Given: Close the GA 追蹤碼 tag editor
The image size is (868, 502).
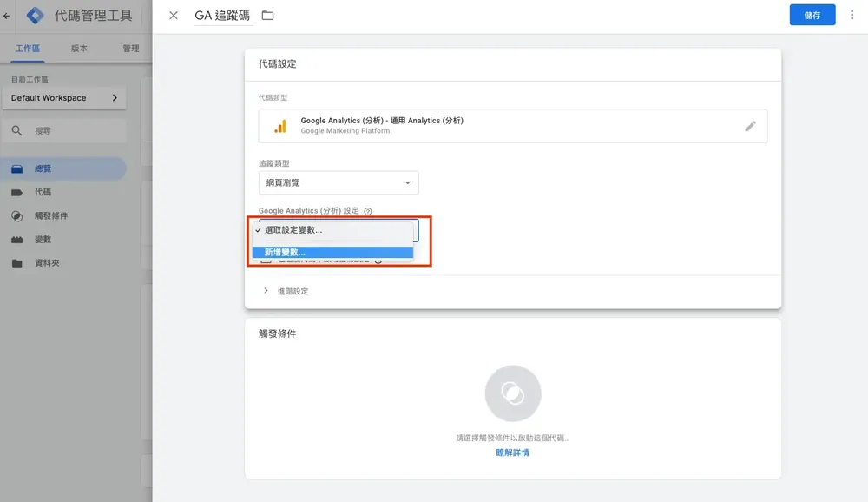Looking at the screenshot, I should pos(174,16).
